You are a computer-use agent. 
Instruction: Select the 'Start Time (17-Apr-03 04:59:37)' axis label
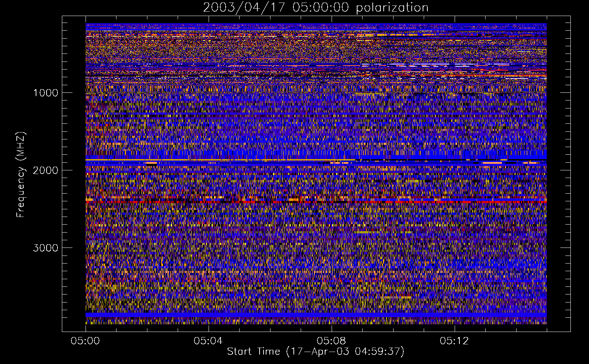coord(316,352)
